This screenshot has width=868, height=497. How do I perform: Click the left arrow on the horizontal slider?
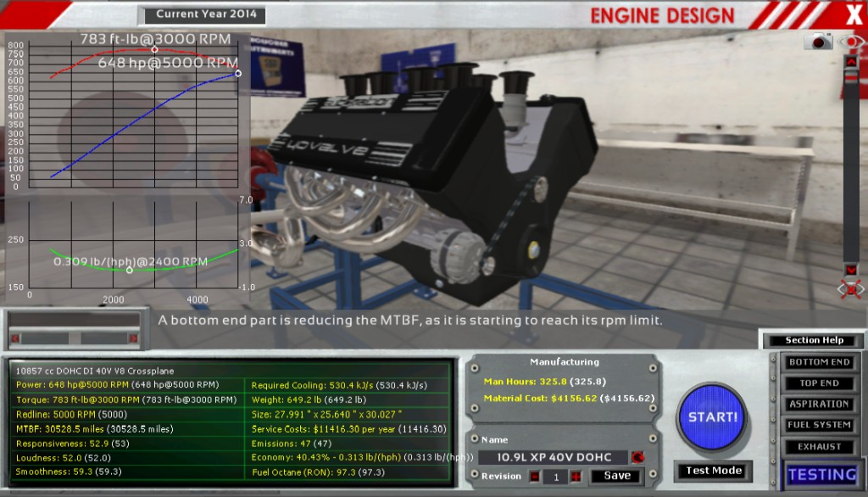pos(14,338)
